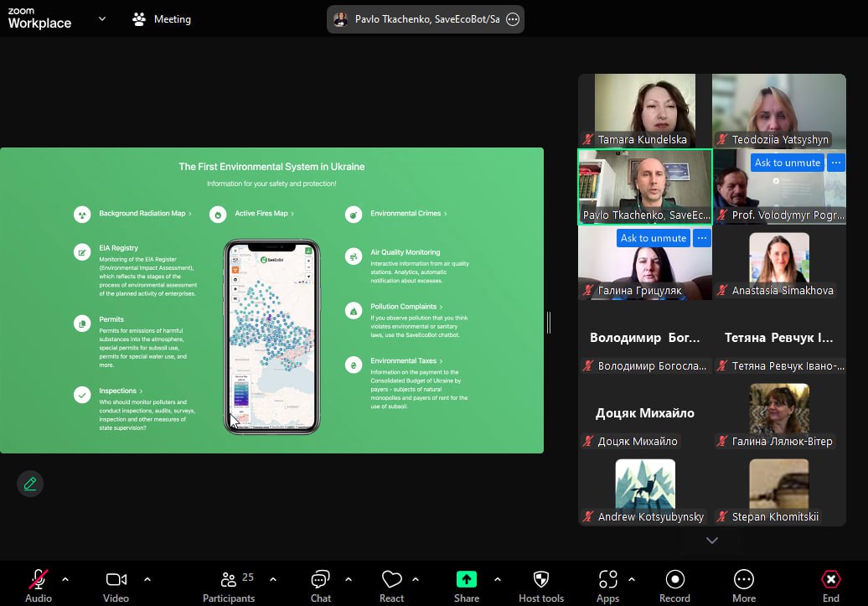Select Andrew Kotsyubynsky's avatar tile

[x=645, y=489]
